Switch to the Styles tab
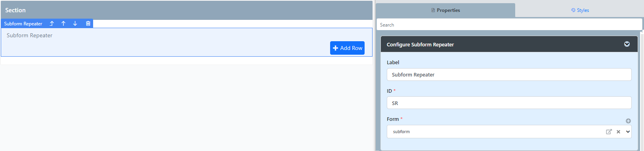The image size is (644, 151). click(580, 10)
